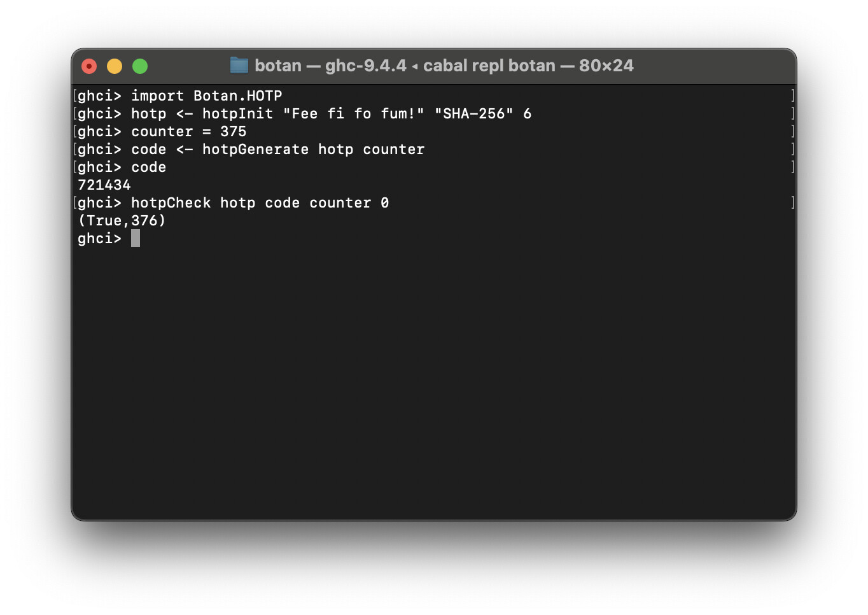Screen dimensions: 868x615
Task: Click the result '(True,376)'
Action: coord(122,220)
